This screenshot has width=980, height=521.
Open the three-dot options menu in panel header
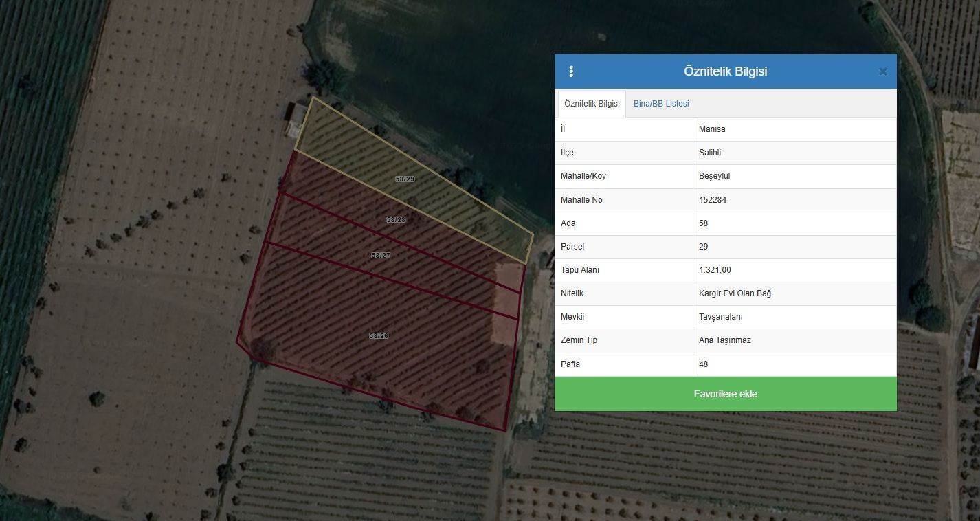571,71
